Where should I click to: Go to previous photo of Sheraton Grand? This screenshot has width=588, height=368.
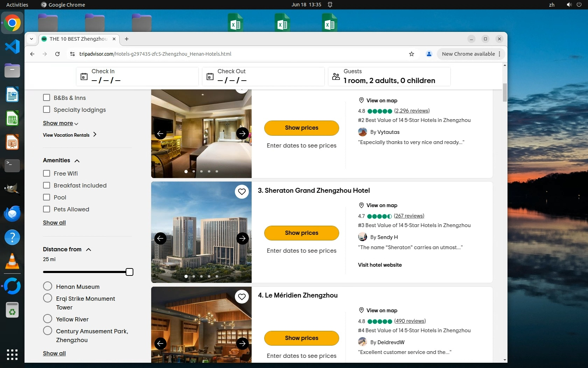[161, 239]
